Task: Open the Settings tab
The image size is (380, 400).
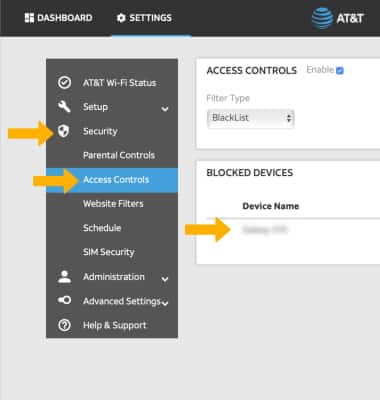Action: point(144,18)
